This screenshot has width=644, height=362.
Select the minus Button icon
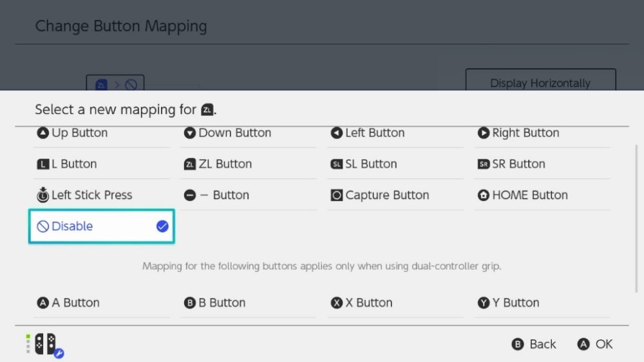tap(189, 195)
